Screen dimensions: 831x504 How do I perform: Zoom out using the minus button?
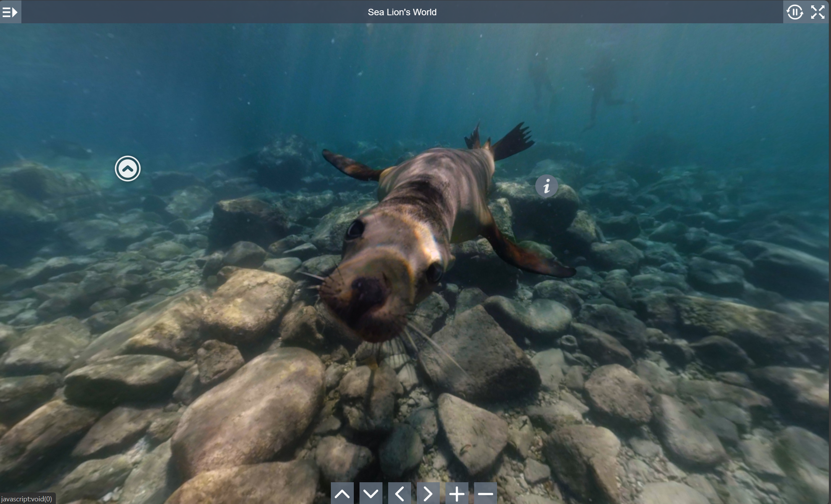point(485,494)
